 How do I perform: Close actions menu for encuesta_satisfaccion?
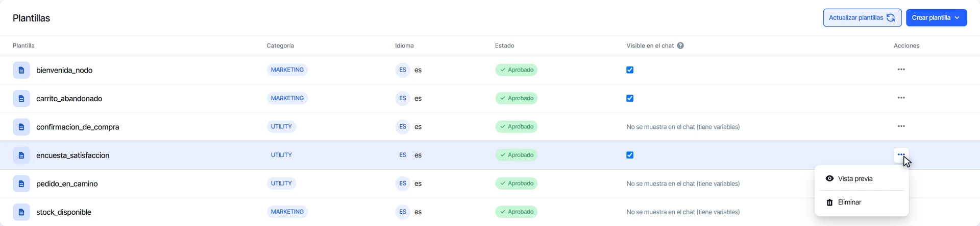point(901,154)
